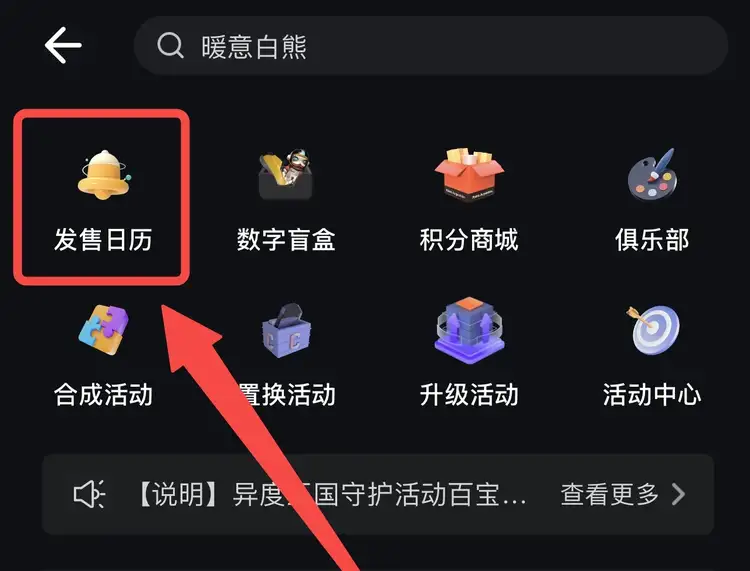Open the 升级活动 purple tower icon
Screen dimensions: 750x571
click(469, 330)
